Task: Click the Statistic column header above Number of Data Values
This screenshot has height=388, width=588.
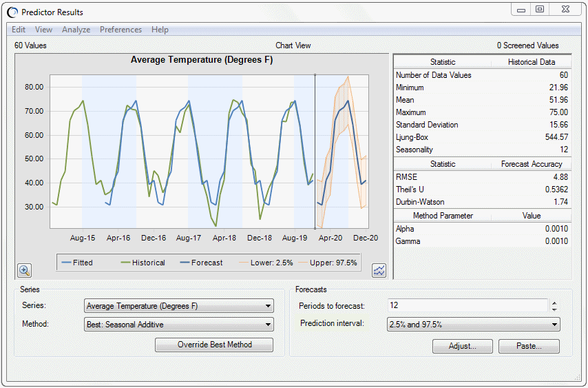Action: point(443,62)
